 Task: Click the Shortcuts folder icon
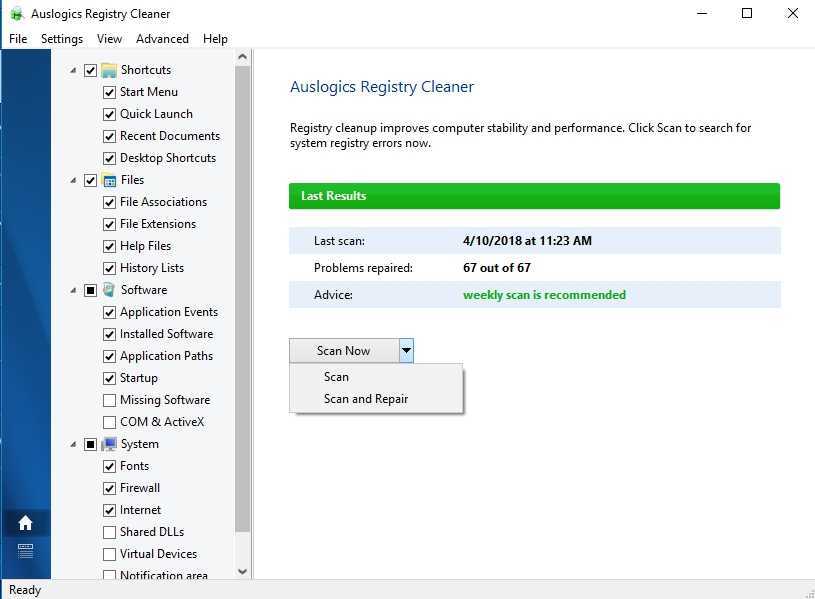coord(109,70)
